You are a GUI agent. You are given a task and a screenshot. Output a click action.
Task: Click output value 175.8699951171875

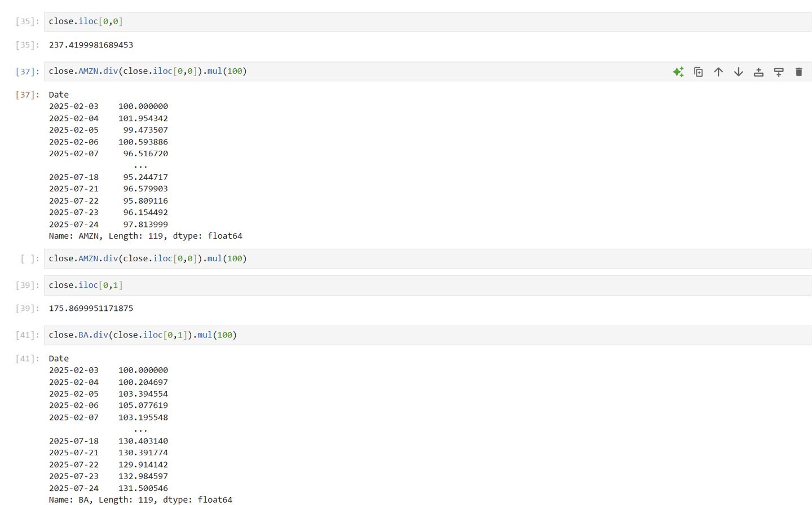[x=91, y=309]
